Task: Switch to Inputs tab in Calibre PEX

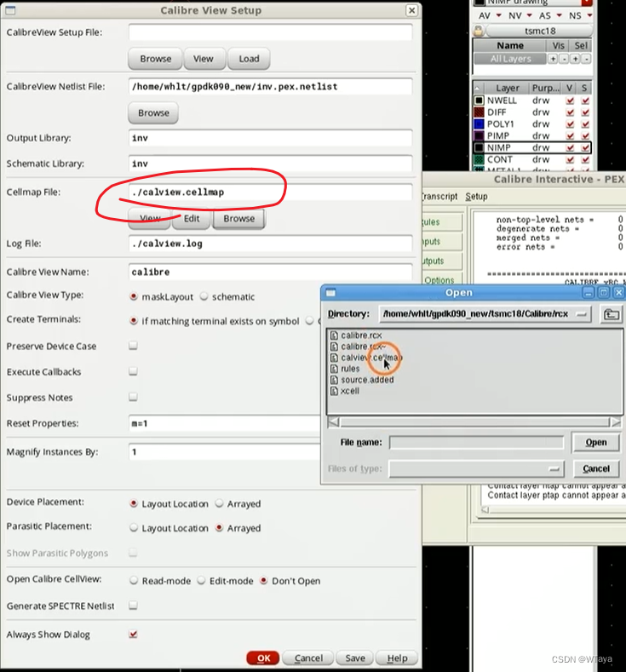Action: pyautogui.click(x=442, y=241)
